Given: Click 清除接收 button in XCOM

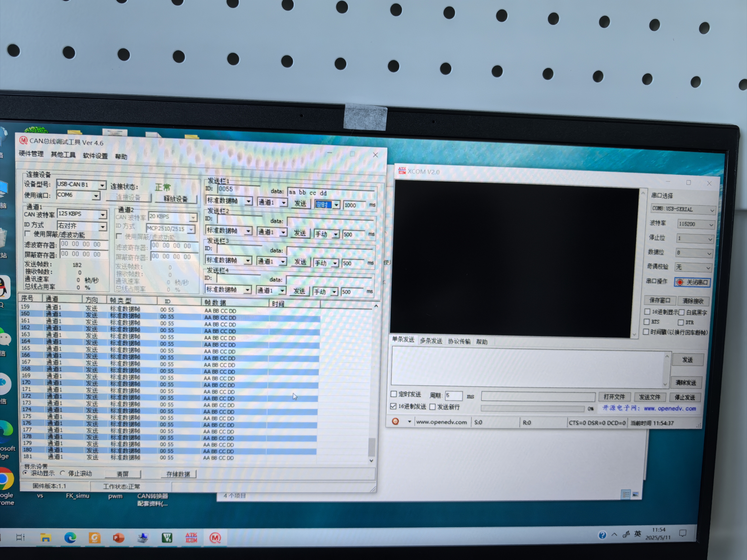Looking at the screenshot, I should 693,301.
